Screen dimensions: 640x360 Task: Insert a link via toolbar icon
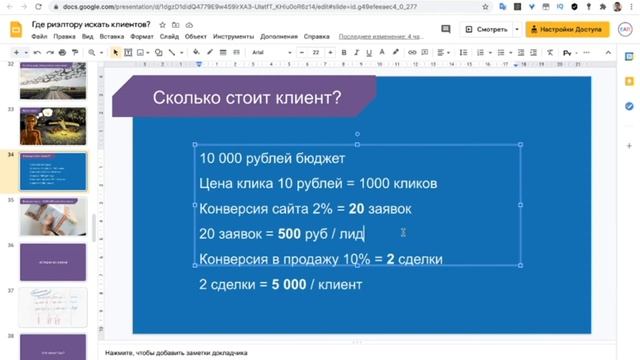[412, 53]
